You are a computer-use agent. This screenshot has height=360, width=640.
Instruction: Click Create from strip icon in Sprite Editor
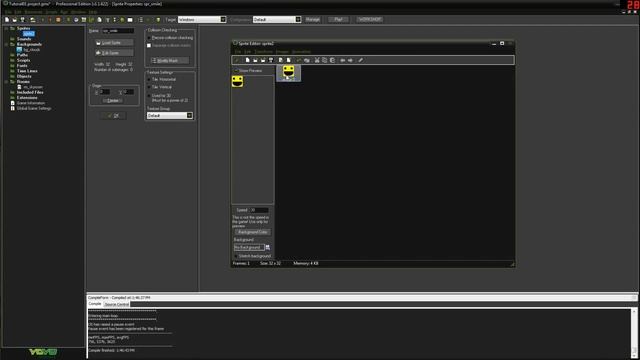(x=280, y=60)
